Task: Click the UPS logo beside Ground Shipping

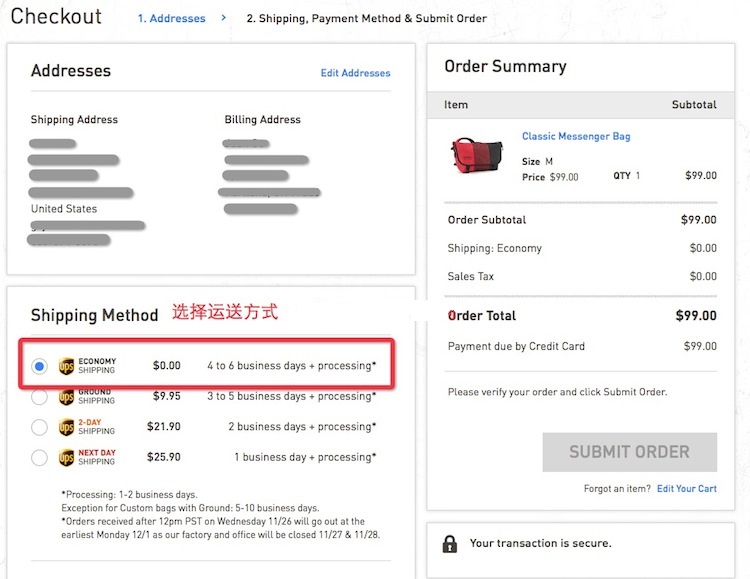Action: click(x=66, y=397)
